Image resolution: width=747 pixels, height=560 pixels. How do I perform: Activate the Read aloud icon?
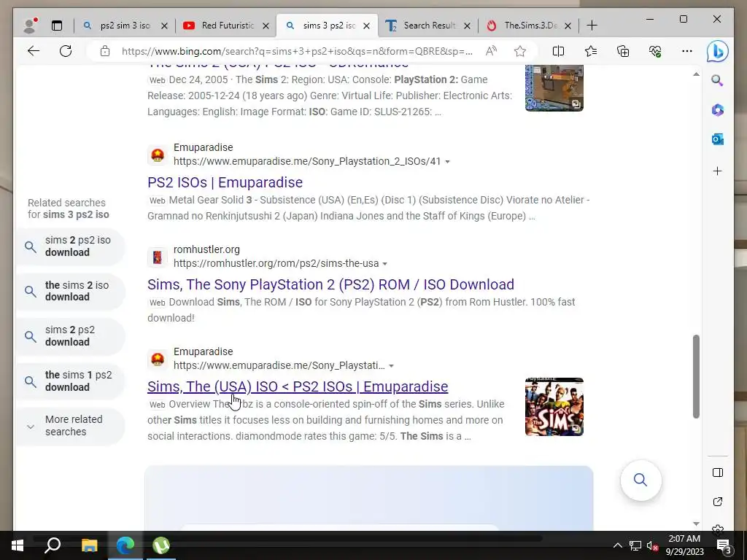click(491, 51)
